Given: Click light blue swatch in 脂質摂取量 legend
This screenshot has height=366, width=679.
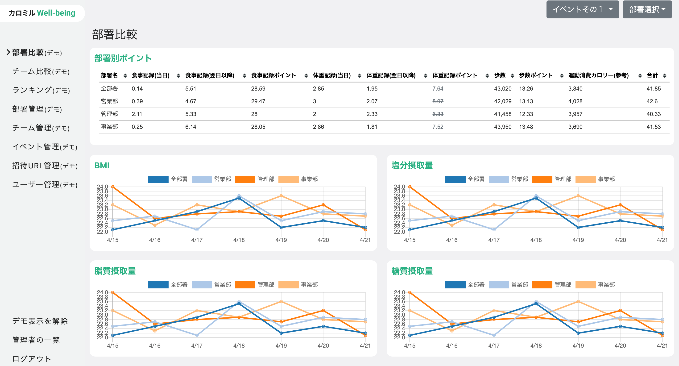Looking at the screenshot, I should [202, 285].
